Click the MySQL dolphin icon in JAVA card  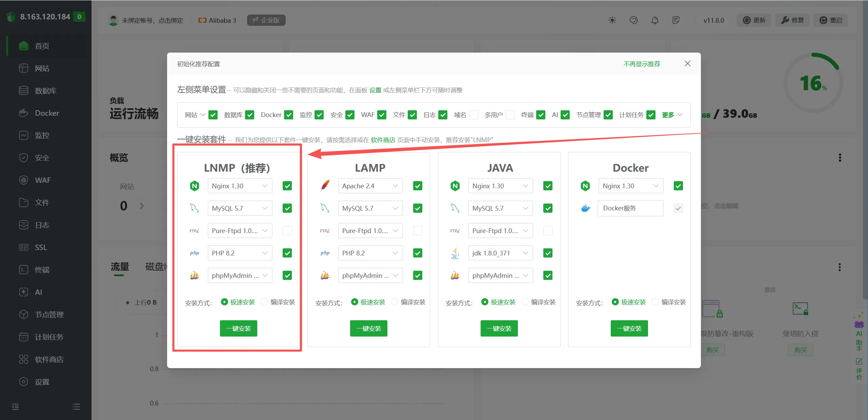455,208
